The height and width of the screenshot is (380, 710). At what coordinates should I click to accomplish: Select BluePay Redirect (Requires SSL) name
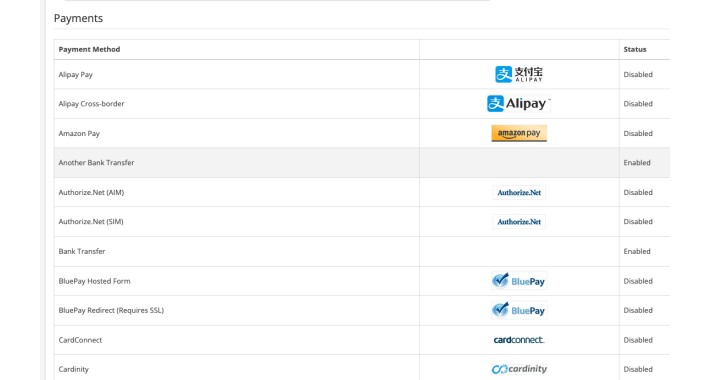pyautogui.click(x=111, y=310)
